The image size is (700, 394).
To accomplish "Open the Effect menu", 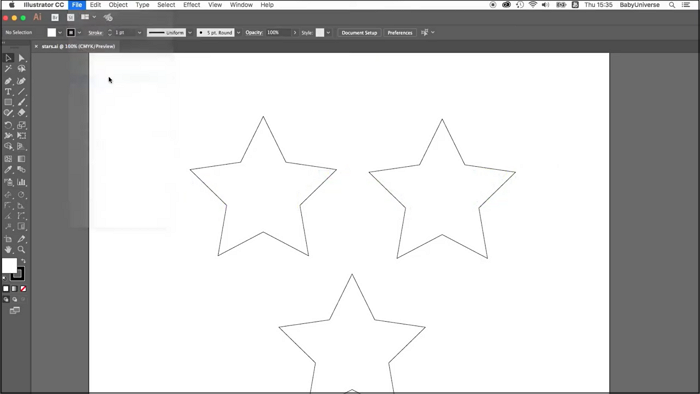I will (x=192, y=5).
